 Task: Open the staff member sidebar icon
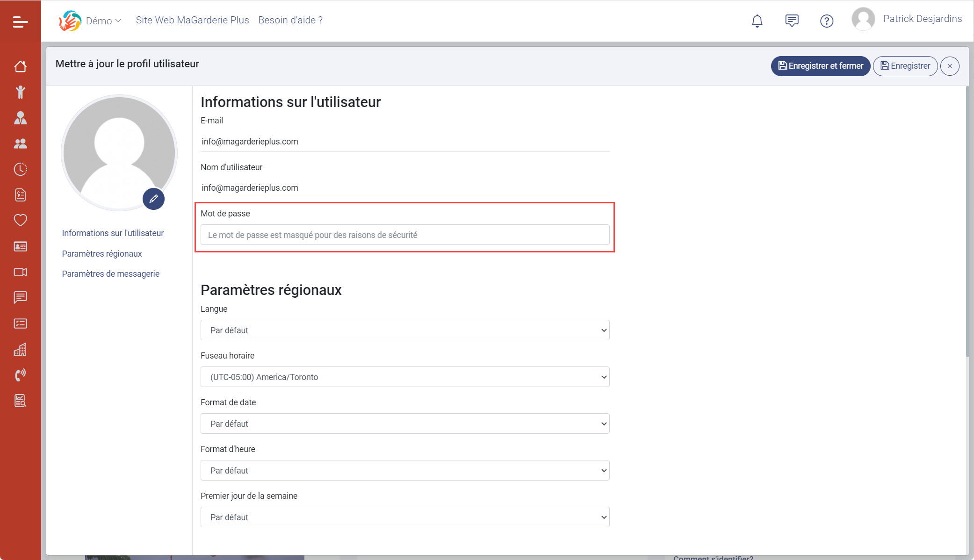coord(20,118)
